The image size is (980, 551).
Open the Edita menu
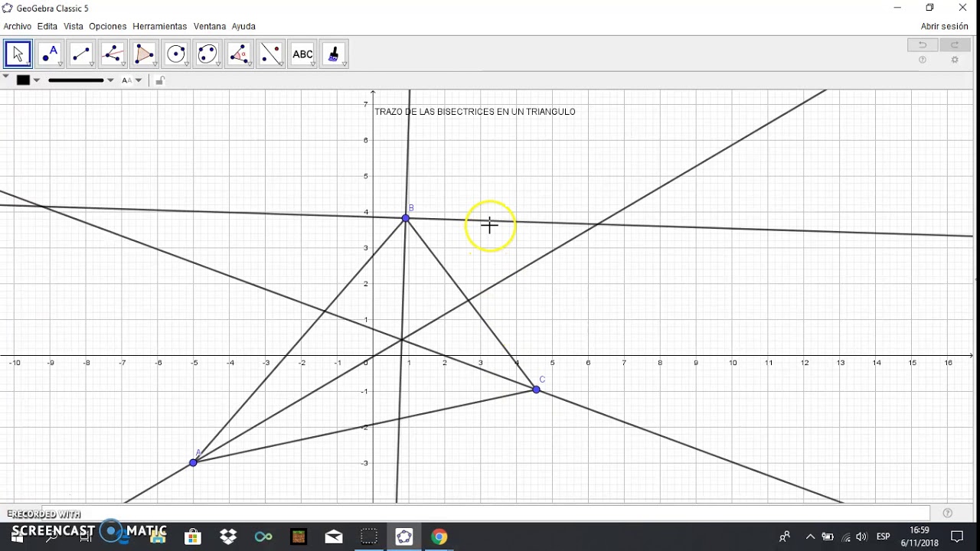point(47,26)
